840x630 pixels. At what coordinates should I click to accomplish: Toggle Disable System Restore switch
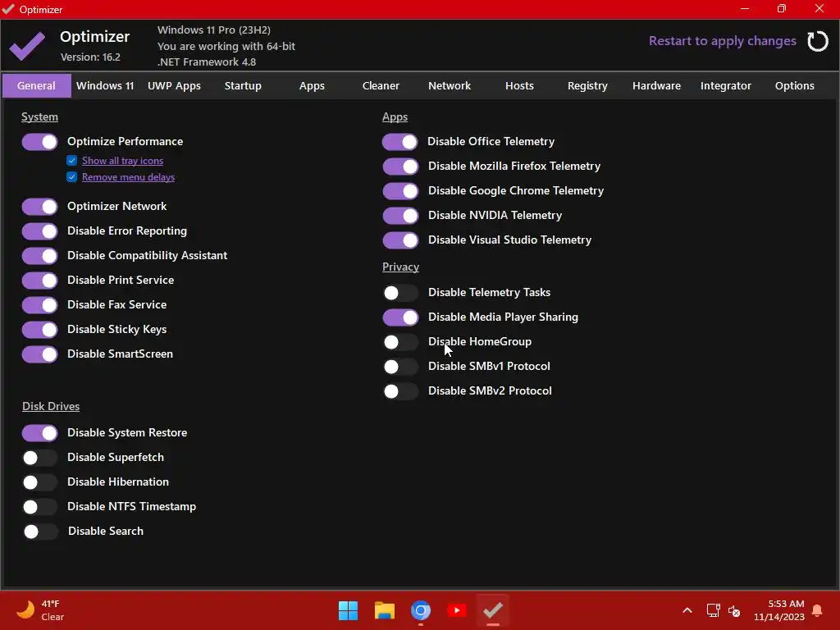(39, 433)
